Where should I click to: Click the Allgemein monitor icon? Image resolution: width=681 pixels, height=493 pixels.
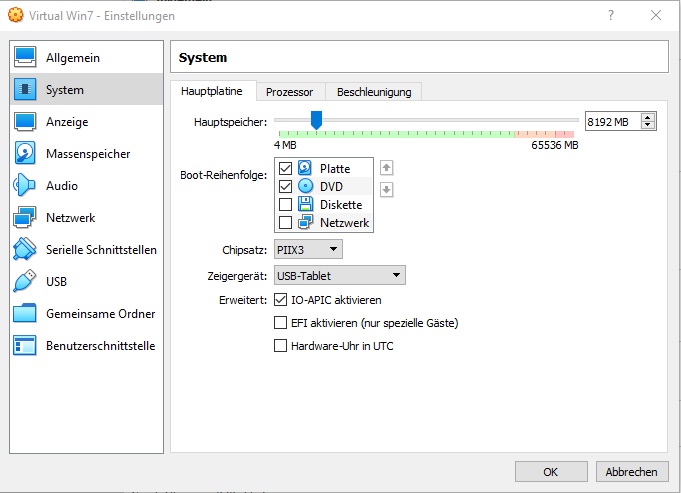pyautogui.click(x=25, y=57)
